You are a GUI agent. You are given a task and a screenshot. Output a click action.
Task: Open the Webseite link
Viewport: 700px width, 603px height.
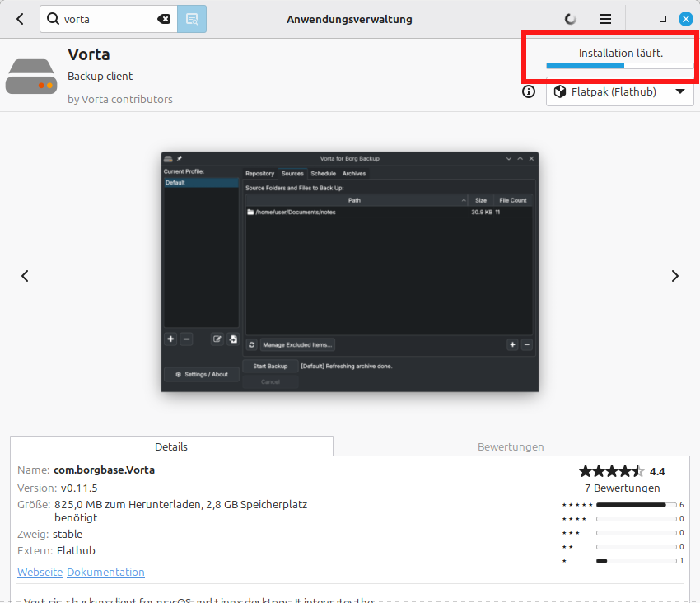click(40, 572)
